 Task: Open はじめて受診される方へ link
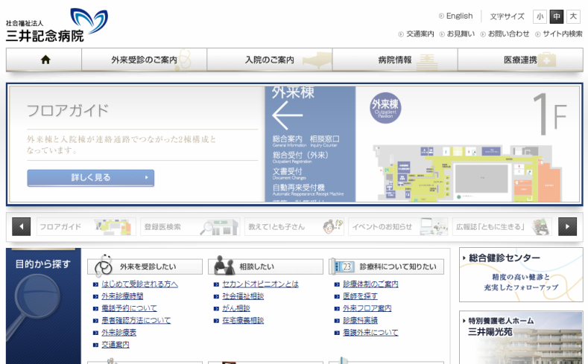coord(139,284)
